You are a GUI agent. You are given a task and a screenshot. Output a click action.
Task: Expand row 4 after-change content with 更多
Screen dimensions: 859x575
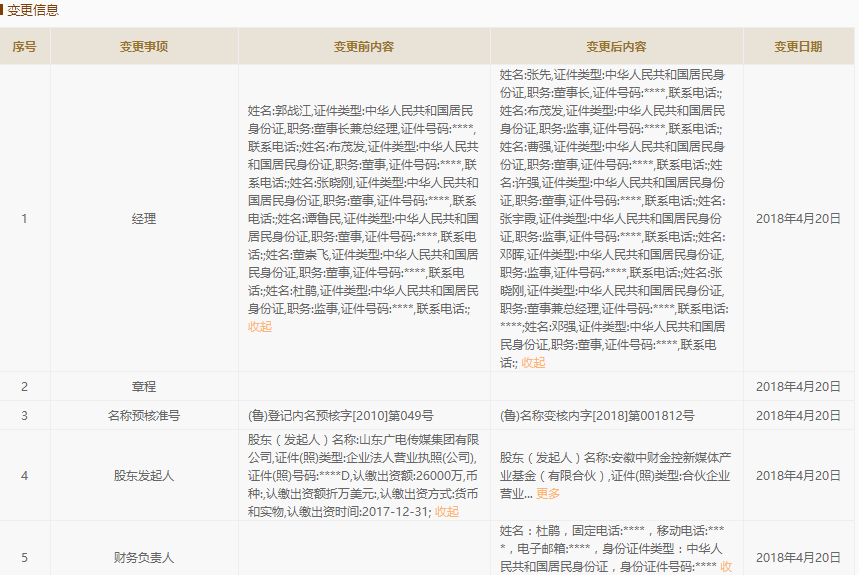pyautogui.click(x=548, y=493)
